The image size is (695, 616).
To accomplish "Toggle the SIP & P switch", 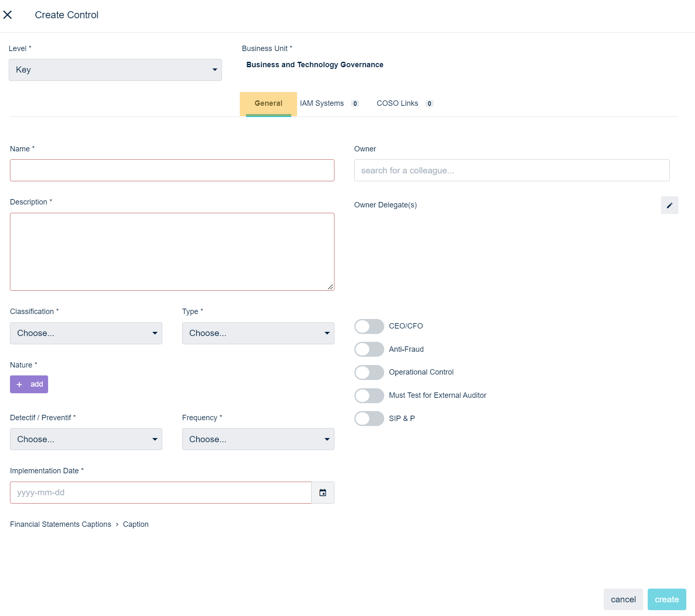I will coord(369,419).
